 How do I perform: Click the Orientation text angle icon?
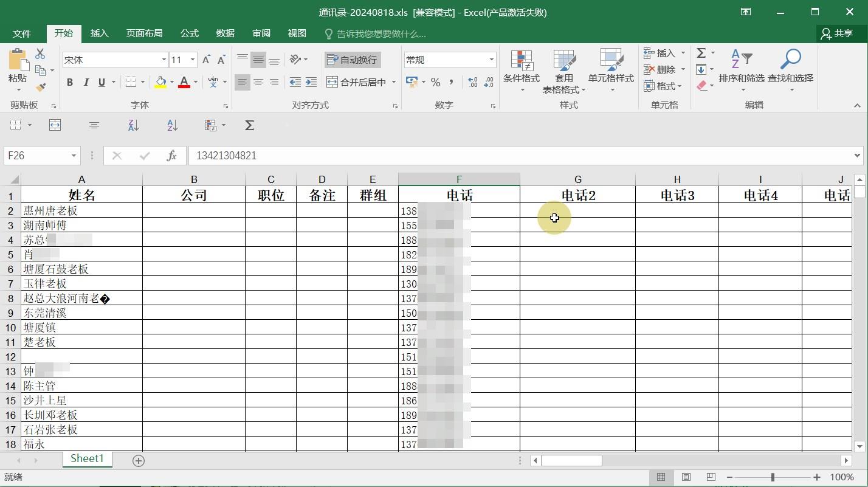point(295,60)
